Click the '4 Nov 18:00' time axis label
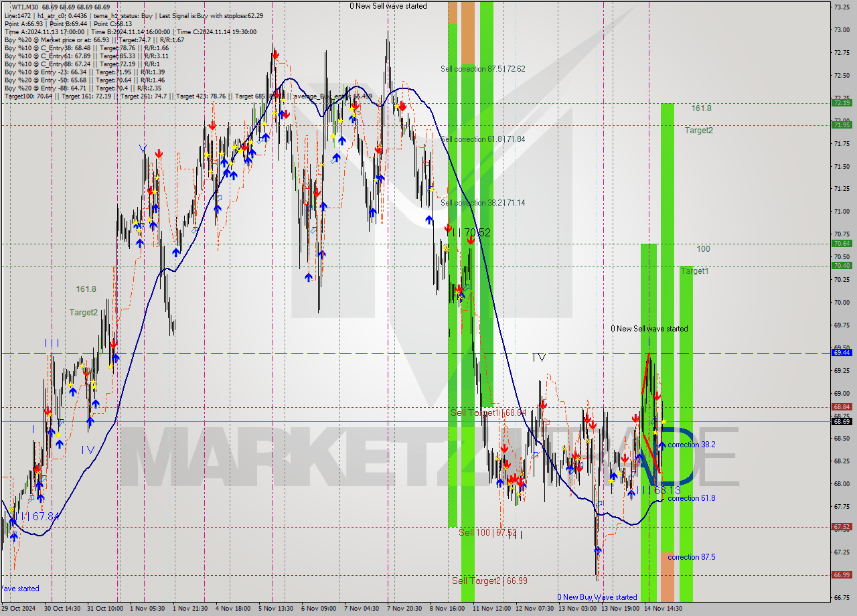This screenshot has height=616, width=857. point(232,609)
